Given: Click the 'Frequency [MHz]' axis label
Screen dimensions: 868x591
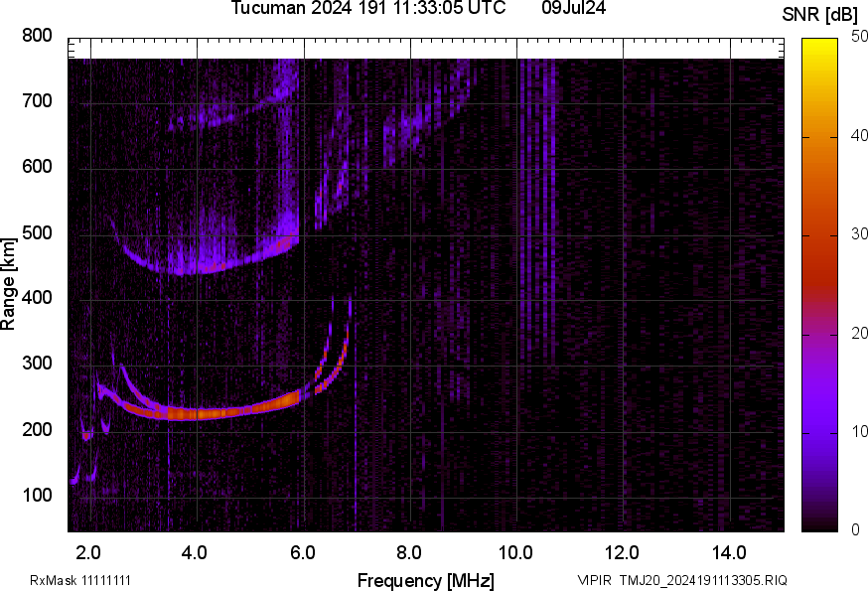Looking at the screenshot, I should [x=426, y=580].
